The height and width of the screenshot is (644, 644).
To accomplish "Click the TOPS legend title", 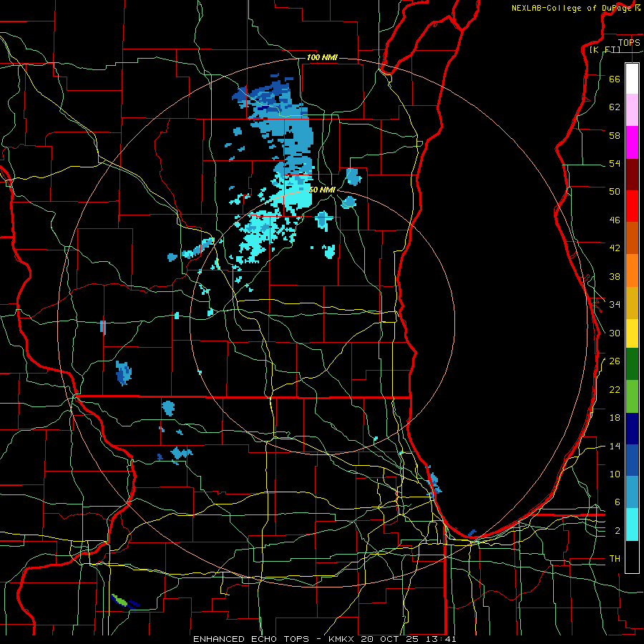I will 629,42.
